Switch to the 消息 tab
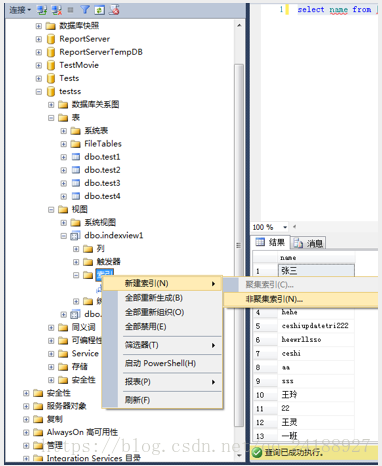The image size is (382, 466). [308, 243]
